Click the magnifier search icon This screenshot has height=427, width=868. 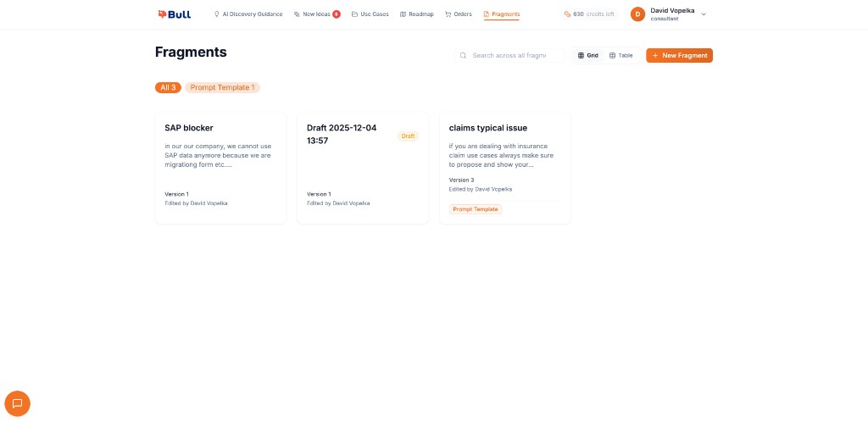[463, 56]
